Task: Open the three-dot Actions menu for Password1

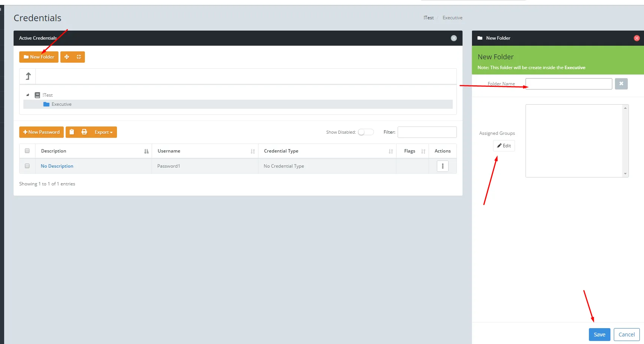Action: tap(442, 166)
